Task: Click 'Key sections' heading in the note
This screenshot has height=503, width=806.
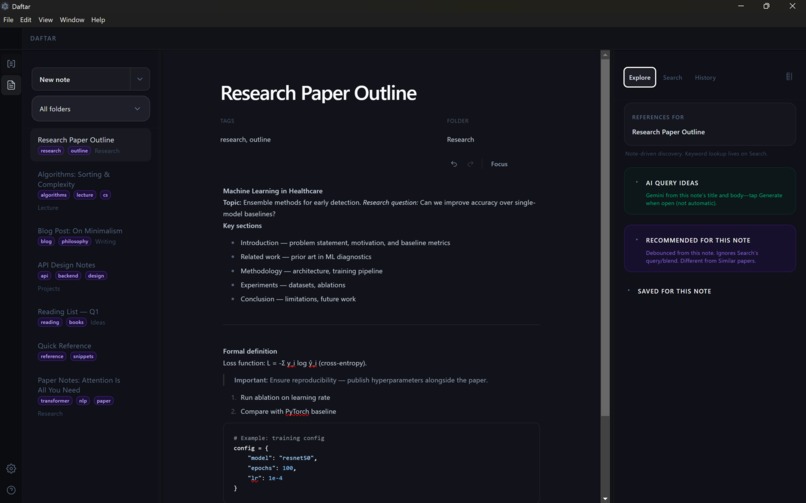Action: pos(242,226)
